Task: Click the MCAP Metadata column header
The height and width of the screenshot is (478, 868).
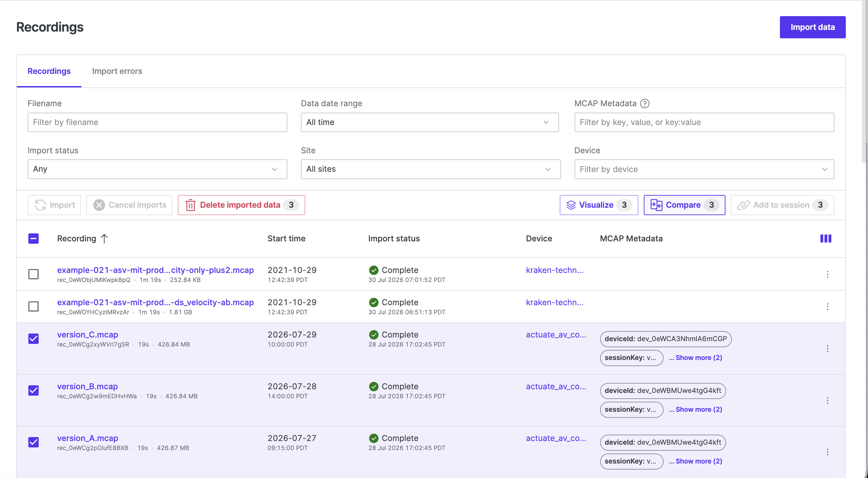Action: pyautogui.click(x=631, y=238)
